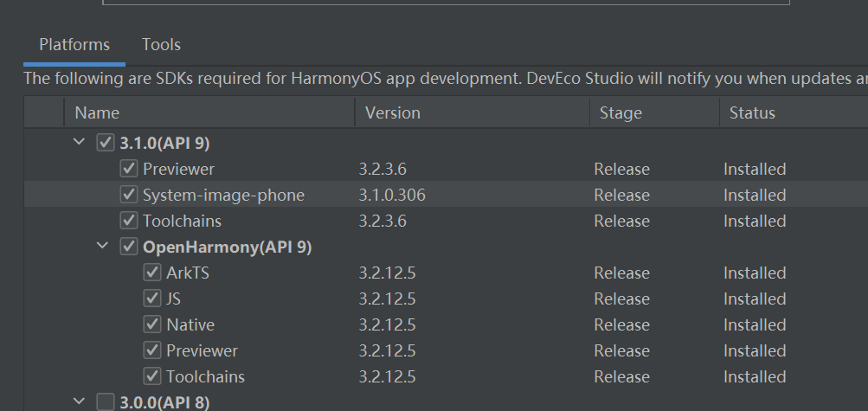This screenshot has height=411, width=868.
Task: Select the 3.1.0(API 9) row label
Action: click(164, 144)
